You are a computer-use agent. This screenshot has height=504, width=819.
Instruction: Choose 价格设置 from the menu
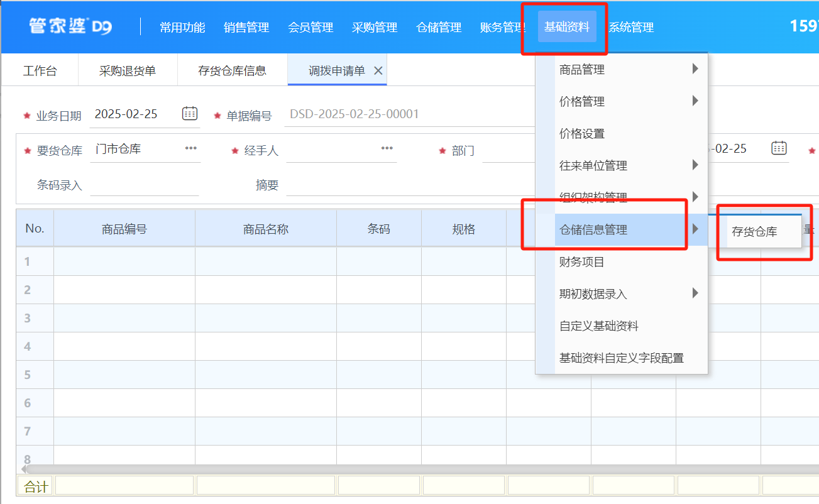582,134
